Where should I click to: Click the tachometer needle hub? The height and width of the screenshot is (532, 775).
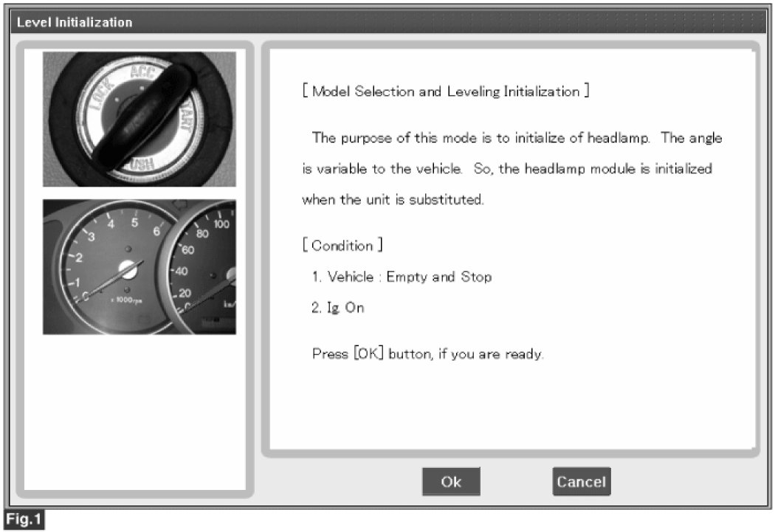(x=128, y=269)
